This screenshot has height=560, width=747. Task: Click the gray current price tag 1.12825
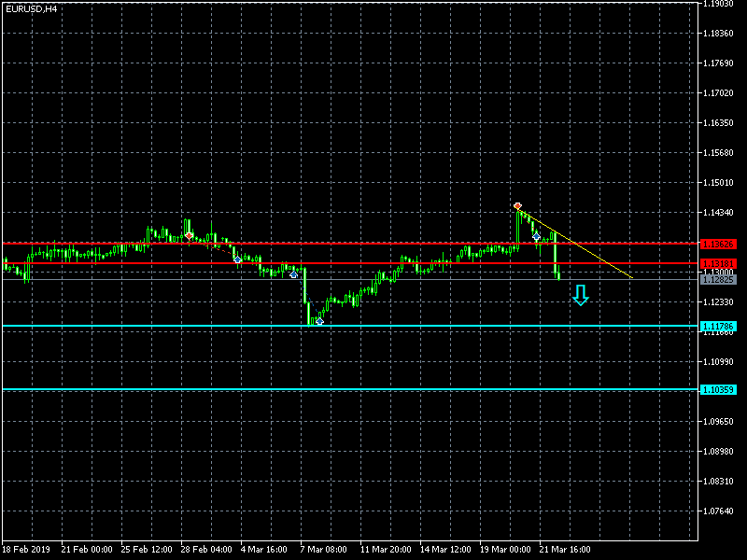click(x=718, y=280)
